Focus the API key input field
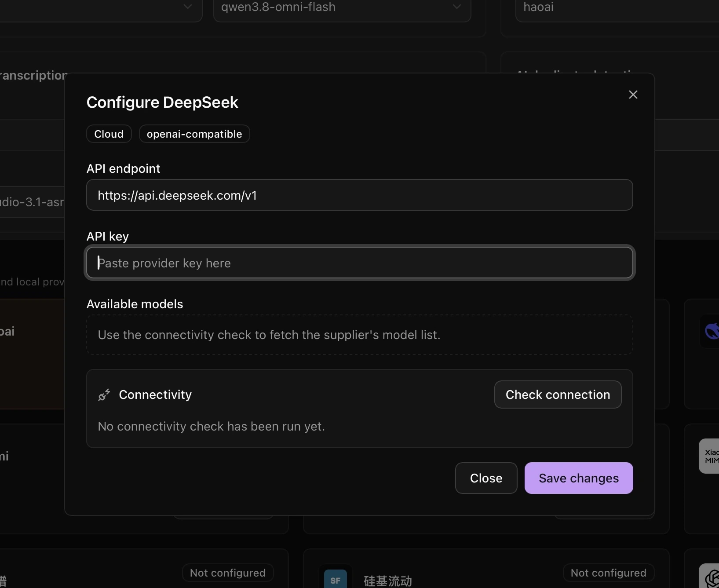 [359, 263]
